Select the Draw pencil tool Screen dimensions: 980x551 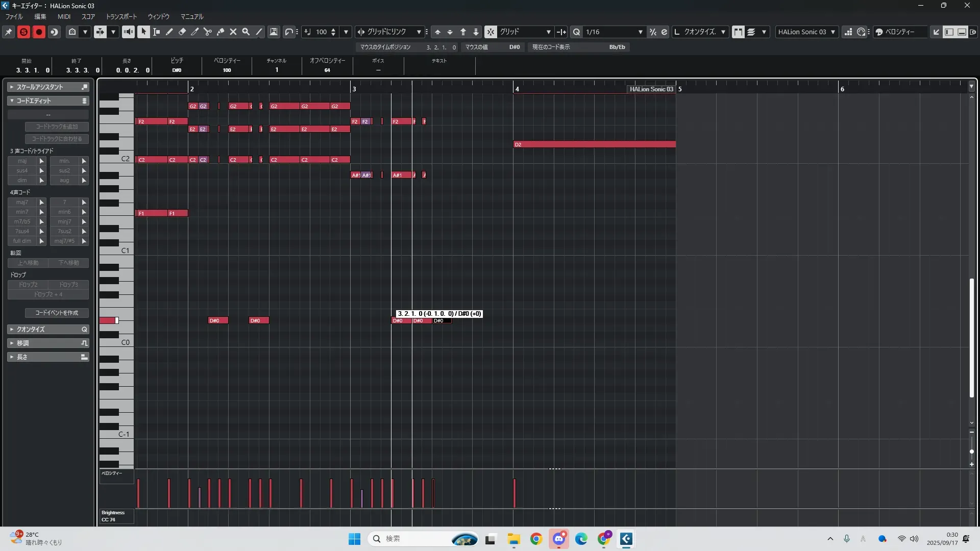click(x=169, y=32)
